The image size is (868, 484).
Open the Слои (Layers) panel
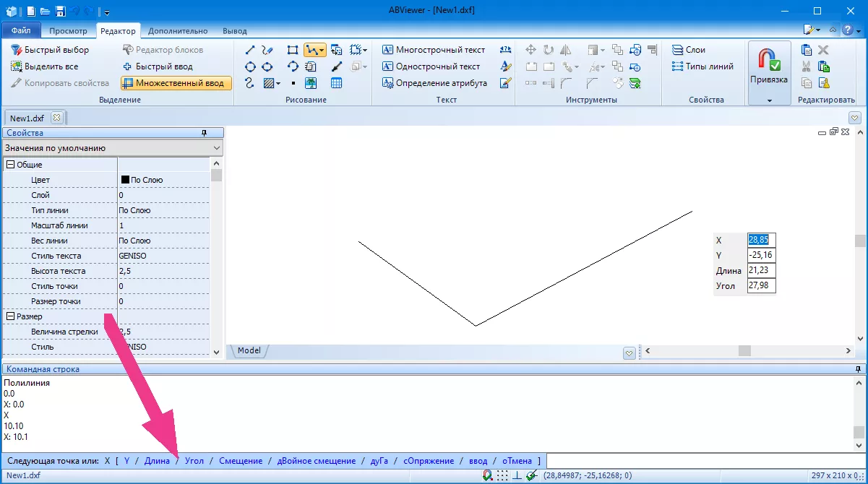688,49
